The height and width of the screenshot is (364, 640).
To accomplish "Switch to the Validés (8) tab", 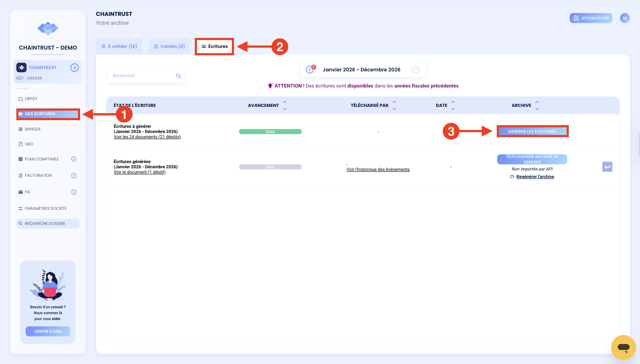I will point(169,46).
